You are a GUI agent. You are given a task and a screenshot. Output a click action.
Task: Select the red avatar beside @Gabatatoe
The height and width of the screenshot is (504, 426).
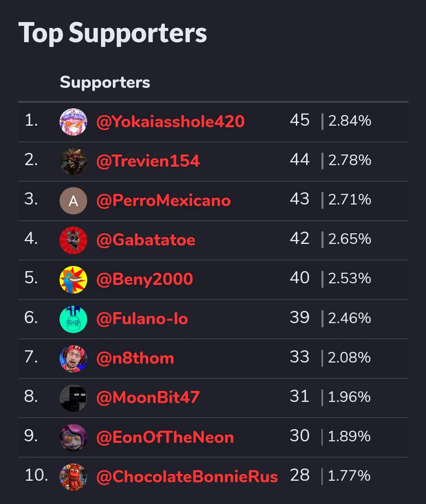73,240
